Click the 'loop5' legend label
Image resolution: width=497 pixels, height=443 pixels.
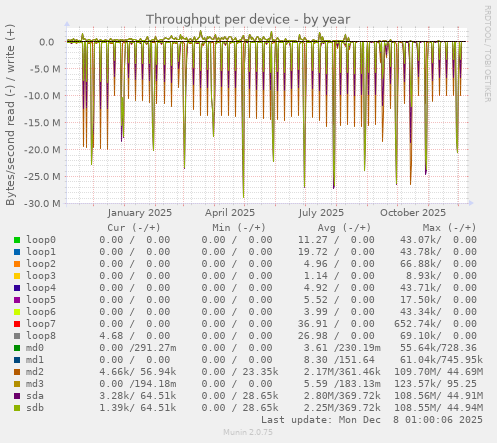41,300
